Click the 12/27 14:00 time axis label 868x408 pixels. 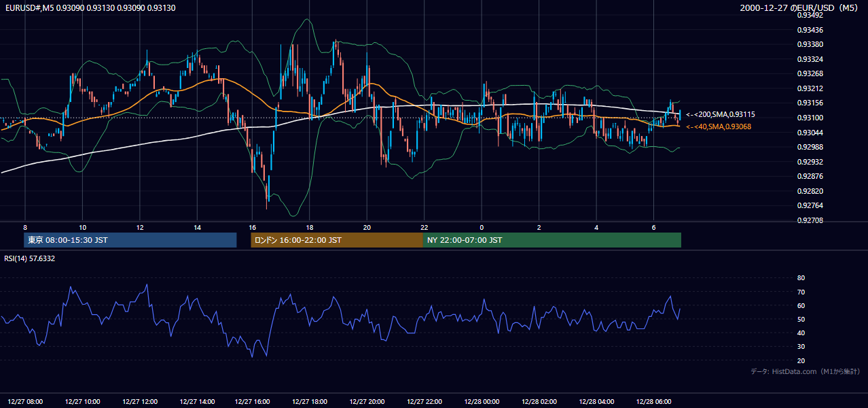tap(196, 401)
